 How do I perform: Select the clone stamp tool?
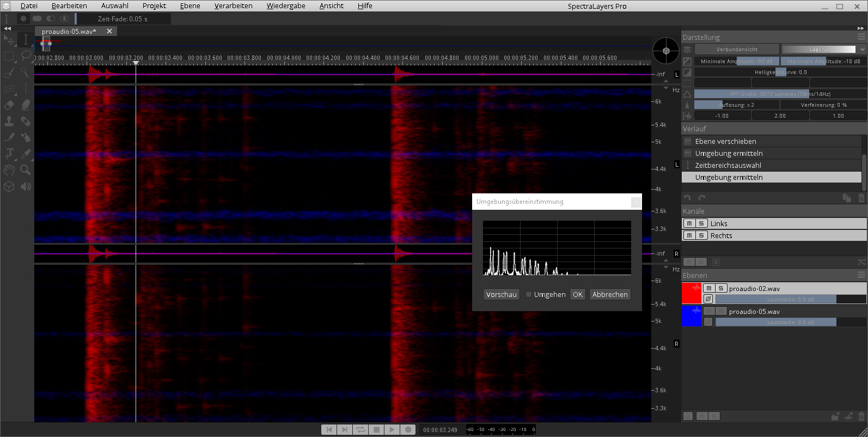click(x=9, y=121)
